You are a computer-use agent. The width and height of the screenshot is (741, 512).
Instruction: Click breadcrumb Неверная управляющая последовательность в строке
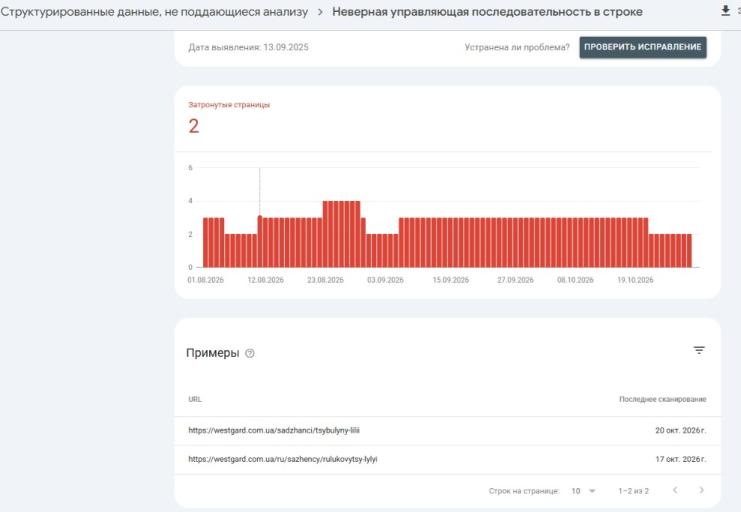tap(487, 12)
